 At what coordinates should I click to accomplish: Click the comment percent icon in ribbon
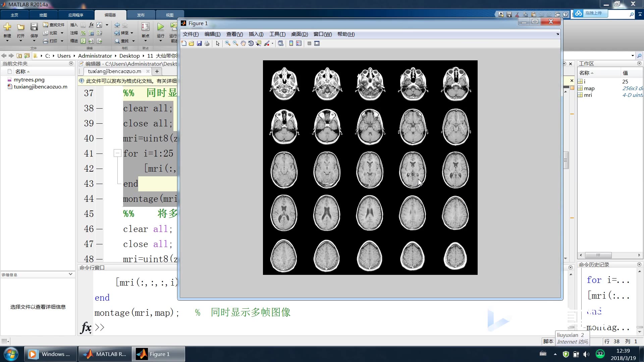point(83,33)
